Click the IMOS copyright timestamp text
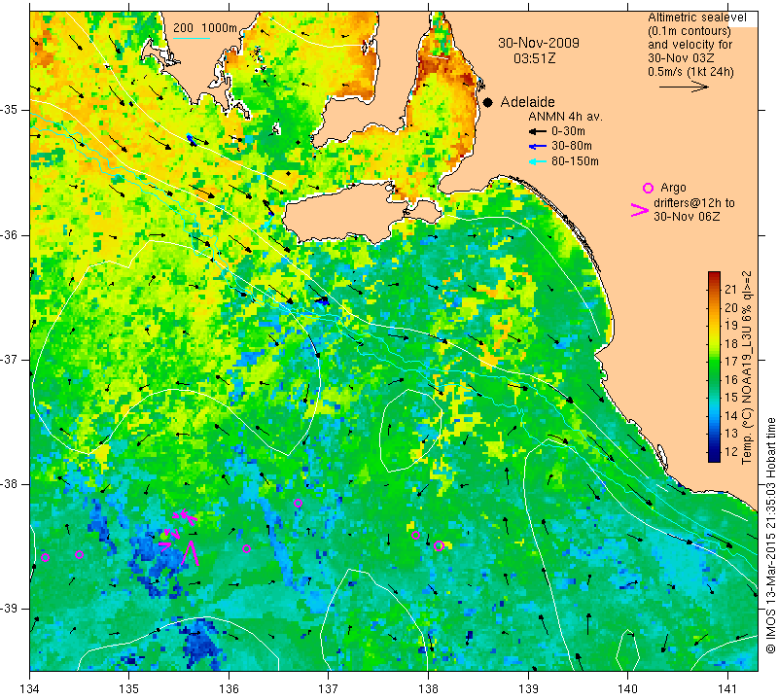The width and height of the screenshot is (778, 700). pyautogui.click(x=770, y=536)
